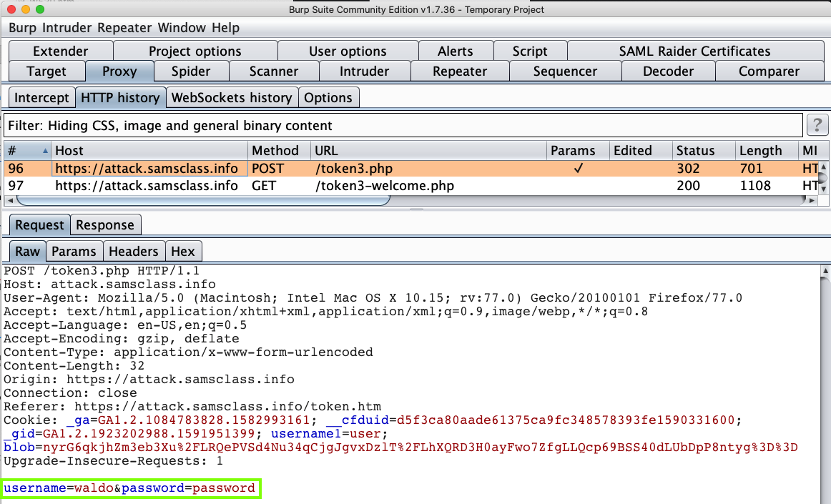Open the Intercept sub-tab
This screenshot has width=831, height=504.
[41, 97]
